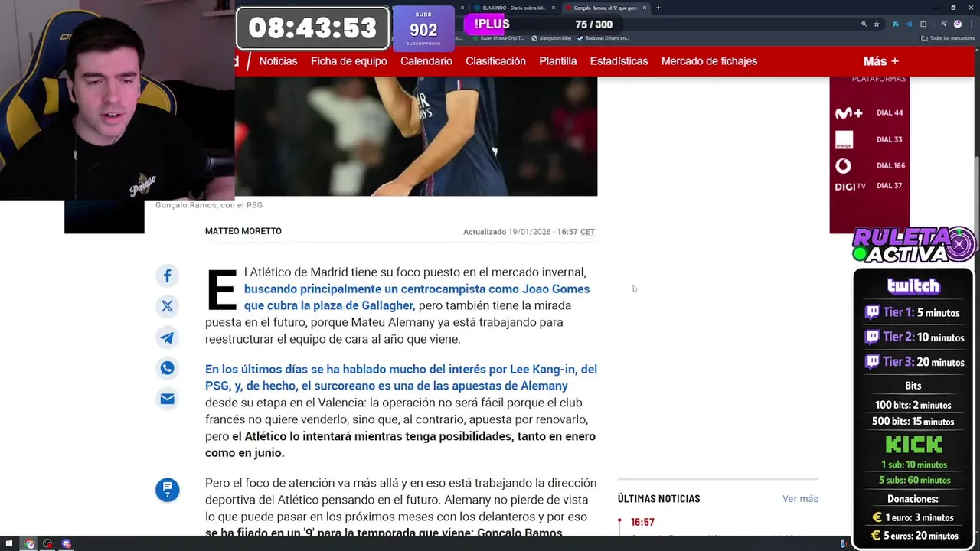The height and width of the screenshot is (551, 980).
Task: Close the Gonçalo Ramos tab
Action: pos(645,8)
